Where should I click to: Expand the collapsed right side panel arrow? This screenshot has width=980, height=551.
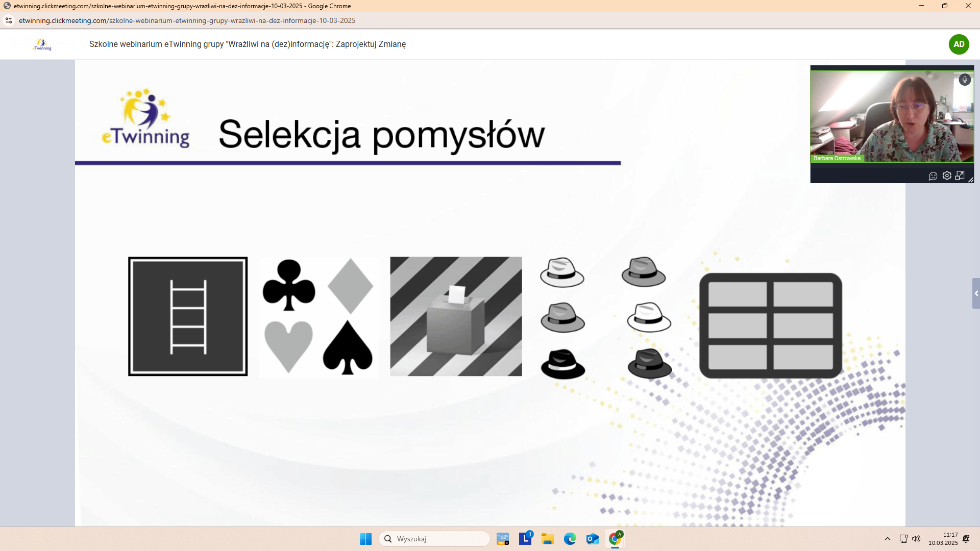(976, 293)
